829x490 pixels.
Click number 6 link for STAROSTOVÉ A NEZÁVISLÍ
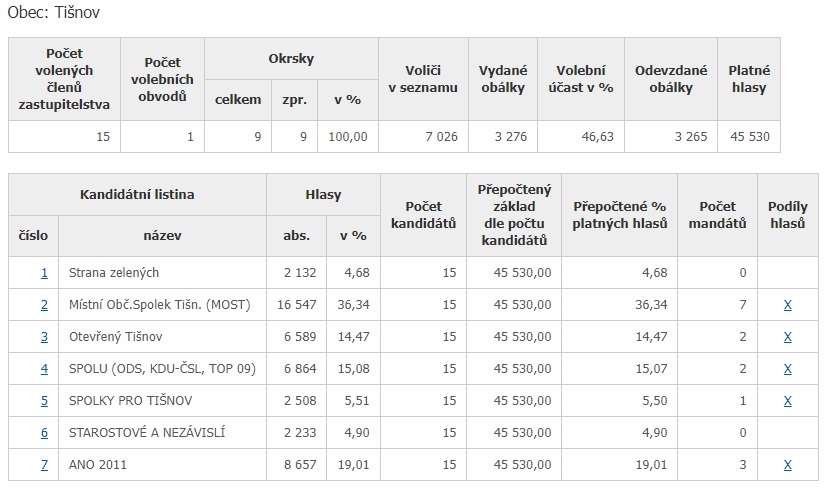coord(44,432)
